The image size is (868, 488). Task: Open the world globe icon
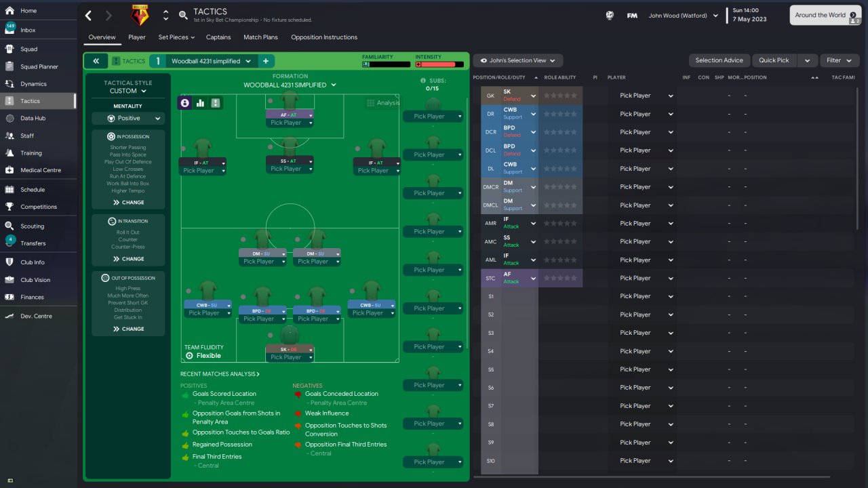pos(610,15)
